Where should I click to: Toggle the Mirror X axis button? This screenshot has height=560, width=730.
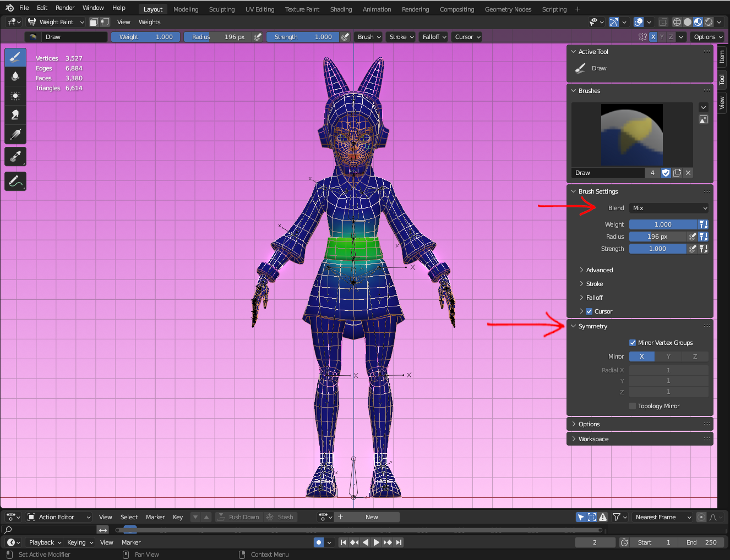tap(641, 356)
